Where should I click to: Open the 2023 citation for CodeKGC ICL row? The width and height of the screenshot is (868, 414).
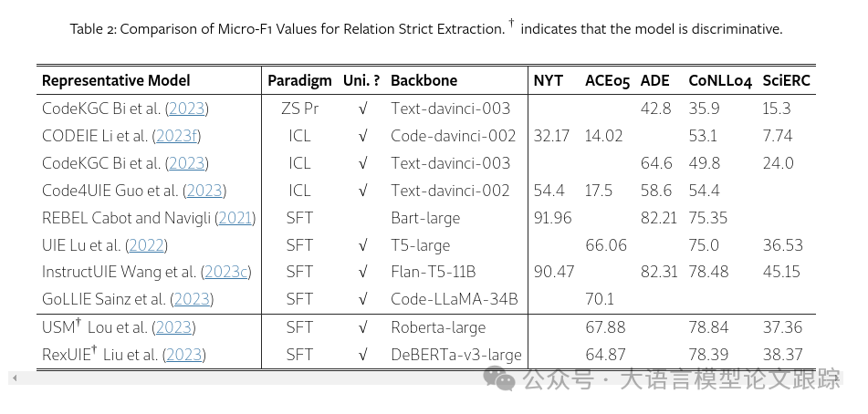tap(186, 163)
